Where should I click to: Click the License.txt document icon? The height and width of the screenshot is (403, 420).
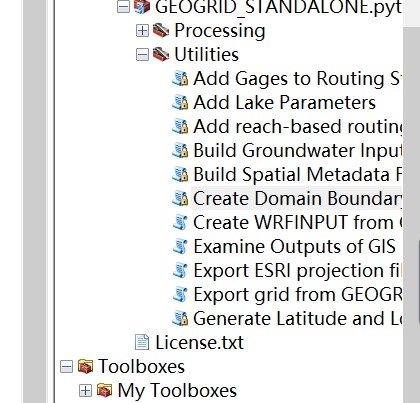point(142,342)
